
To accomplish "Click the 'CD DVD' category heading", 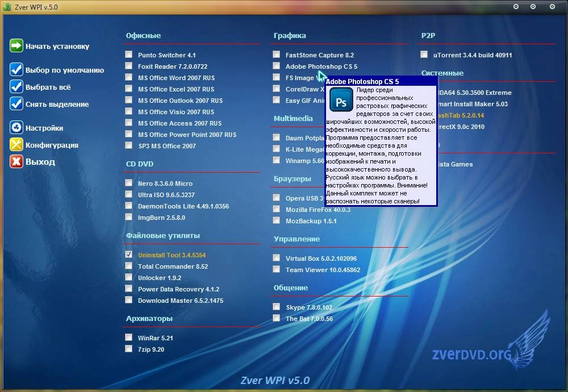I will [x=140, y=164].
